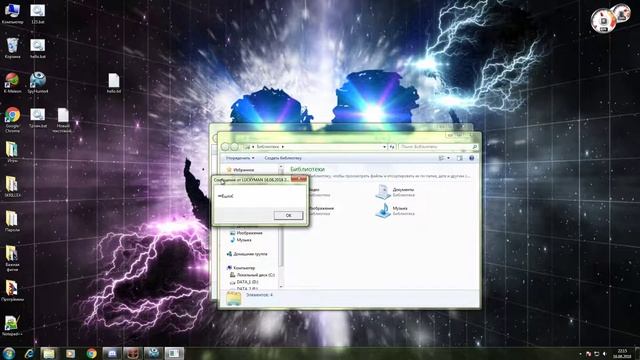The width and height of the screenshot is (640, 360).
Task: Close the LUCKYMAN message dialog
Action: tap(299, 179)
